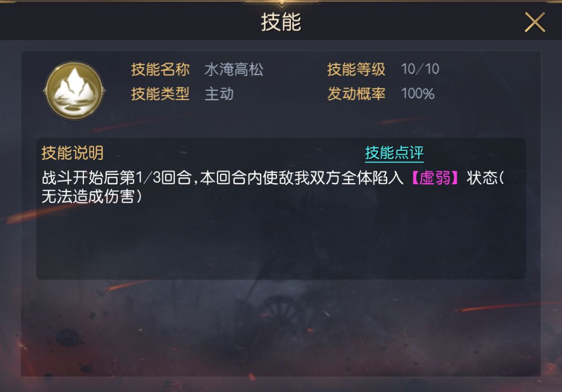
Task: Tap the 发动概率 label
Action: pos(356,94)
